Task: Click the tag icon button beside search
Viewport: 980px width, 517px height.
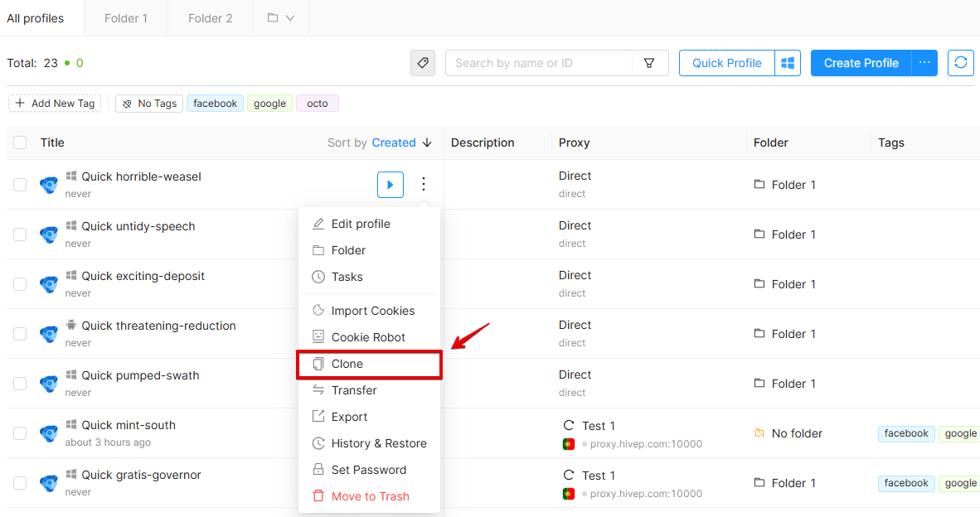Action: 423,63
